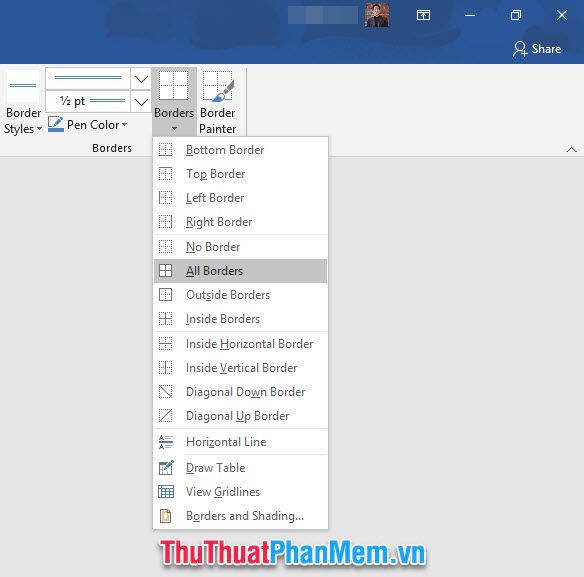The image size is (584, 577).
Task: Select Inside Horizontal Border
Action: click(x=241, y=343)
